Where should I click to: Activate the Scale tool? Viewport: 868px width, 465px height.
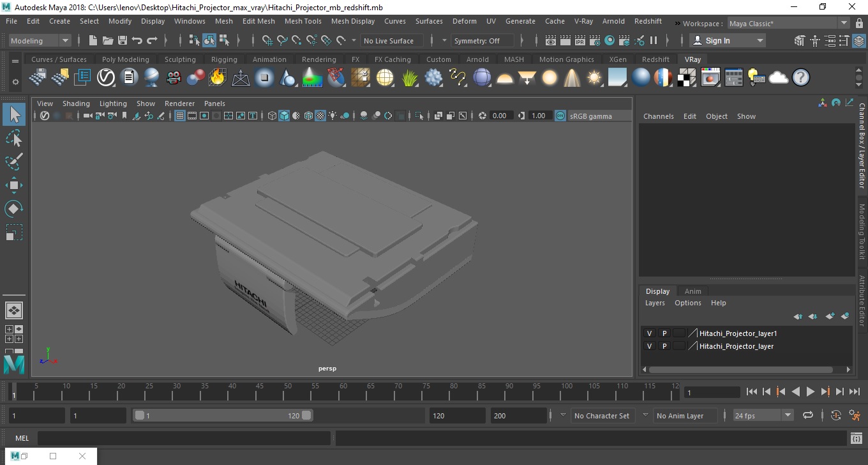click(x=14, y=232)
